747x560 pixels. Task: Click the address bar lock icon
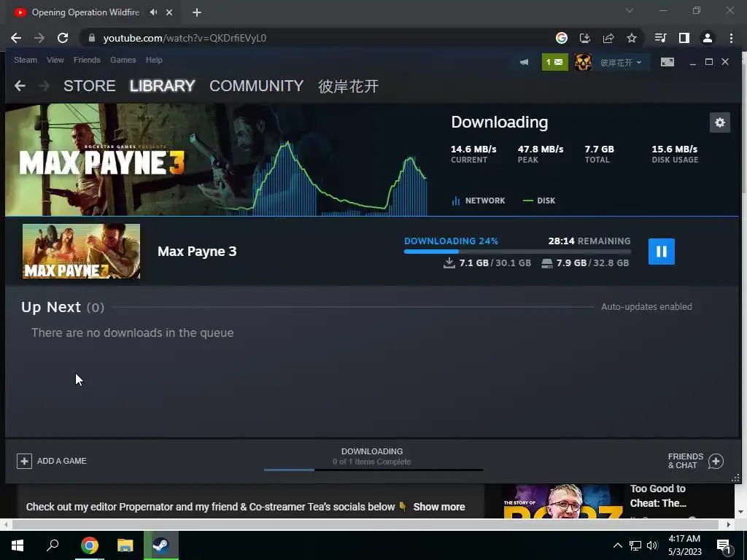pos(92,38)
